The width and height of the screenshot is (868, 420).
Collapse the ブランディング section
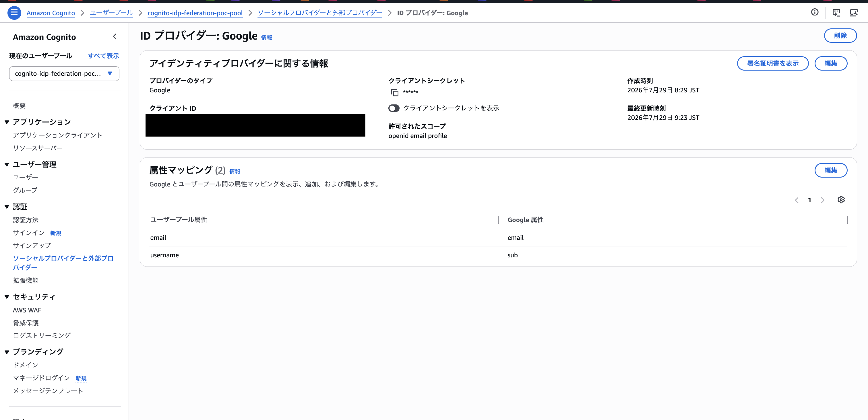tap(7, 352)
